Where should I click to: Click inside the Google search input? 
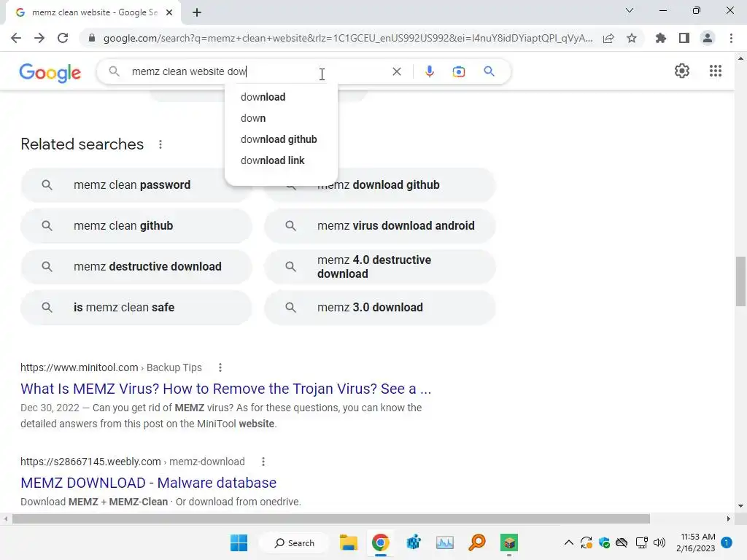pos(258,71)
